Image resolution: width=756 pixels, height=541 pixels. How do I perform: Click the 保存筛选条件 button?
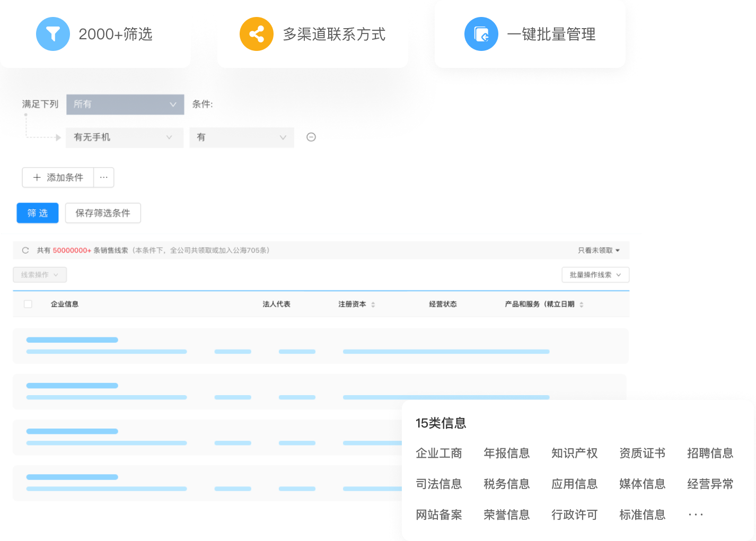coord(102,213)
